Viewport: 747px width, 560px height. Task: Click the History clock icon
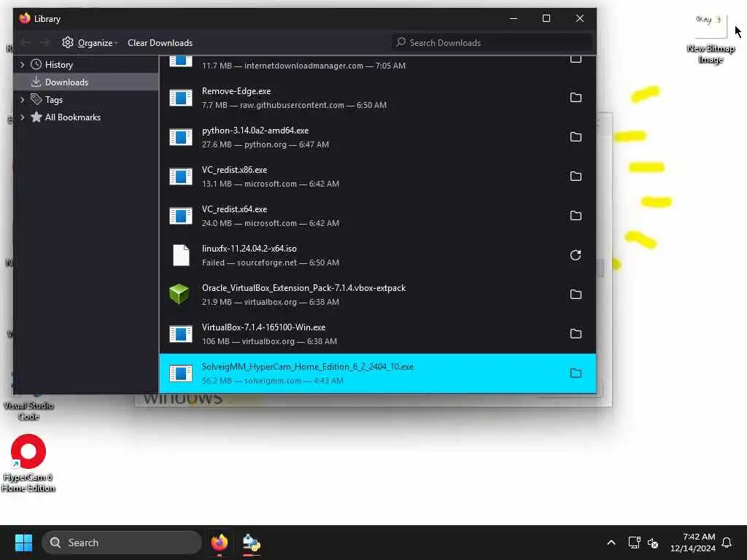coord(36,64)
